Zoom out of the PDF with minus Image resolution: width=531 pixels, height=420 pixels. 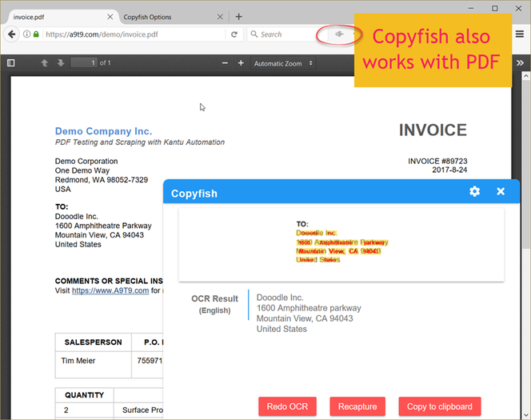[225, 63]
